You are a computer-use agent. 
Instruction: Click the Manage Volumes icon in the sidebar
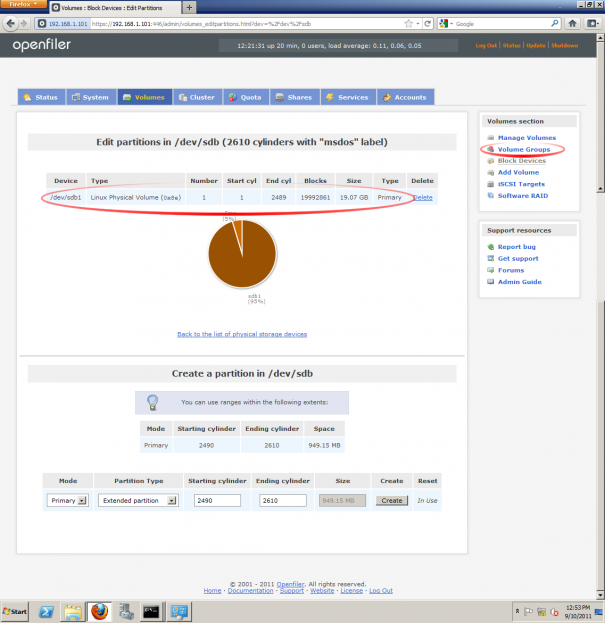click(x=491, y=137)
